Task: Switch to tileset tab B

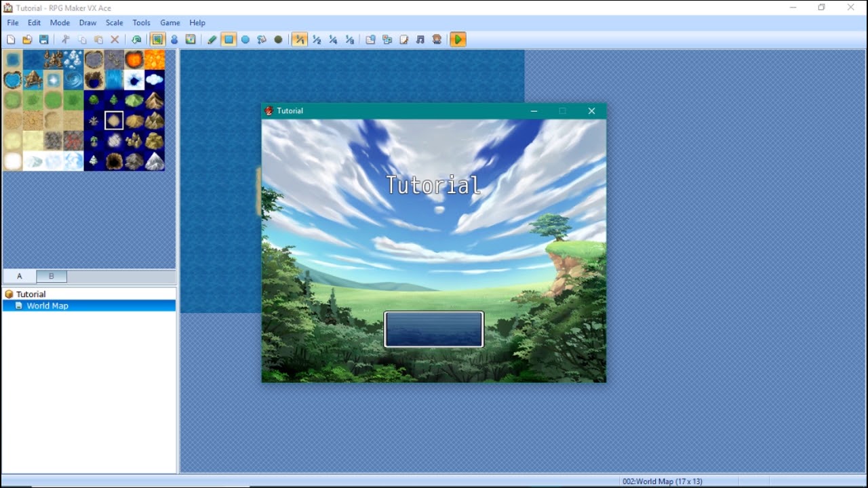Action: 51,276
